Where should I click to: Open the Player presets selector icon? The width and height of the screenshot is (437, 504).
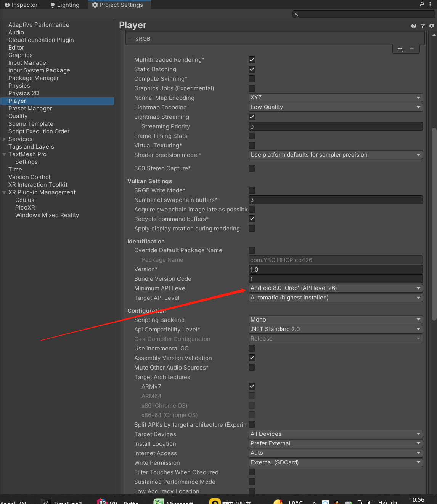point(423,26)
